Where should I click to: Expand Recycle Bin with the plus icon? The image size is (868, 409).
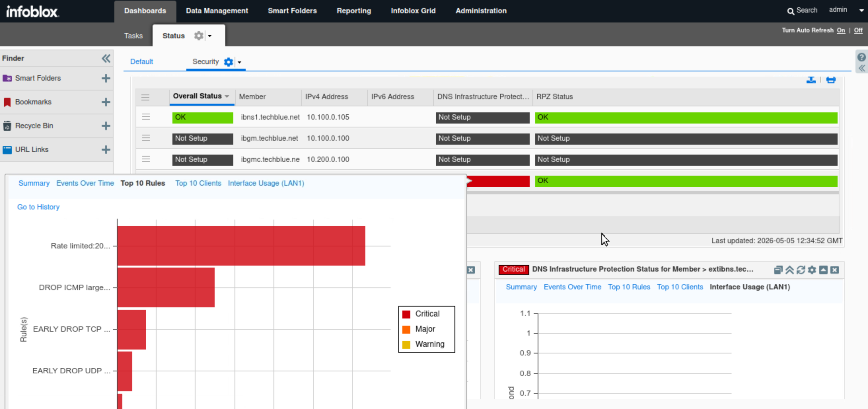point(106,126)
